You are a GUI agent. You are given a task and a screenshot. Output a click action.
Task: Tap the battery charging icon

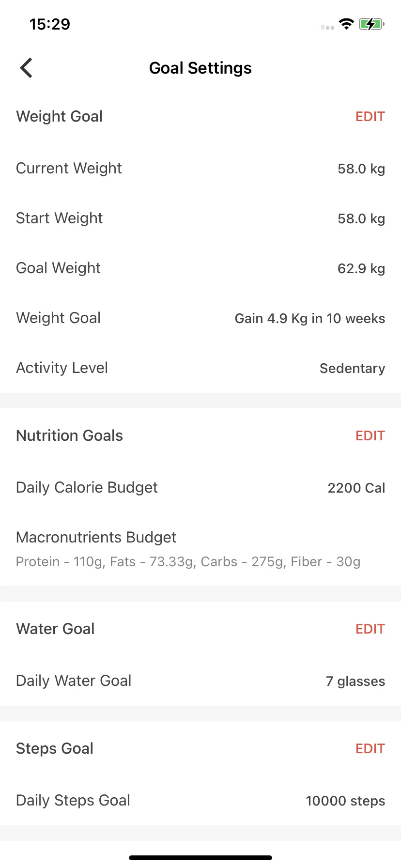click(371, 24)
